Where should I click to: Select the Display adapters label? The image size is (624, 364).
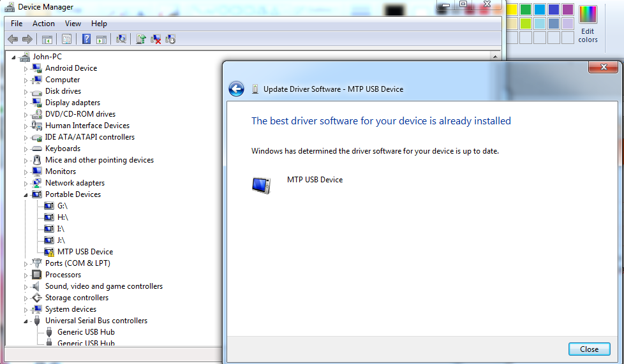click(73, 103)
